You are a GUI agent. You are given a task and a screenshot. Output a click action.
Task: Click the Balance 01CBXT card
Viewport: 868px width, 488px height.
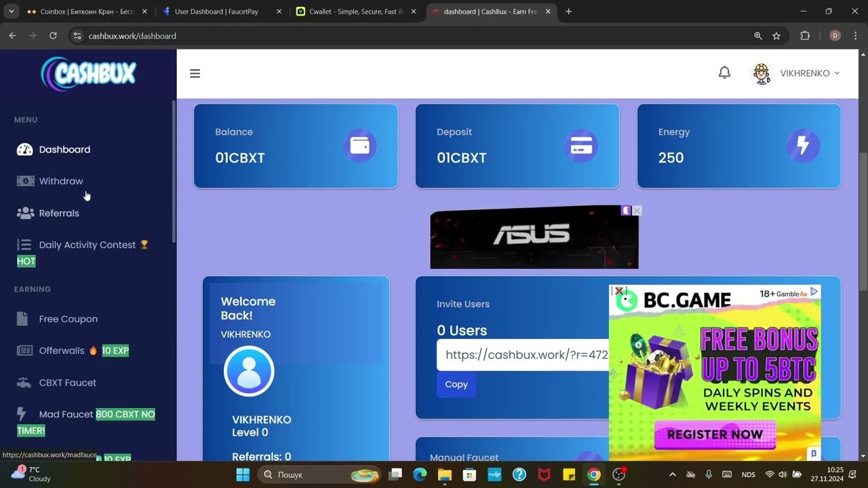tap(296, 146)
